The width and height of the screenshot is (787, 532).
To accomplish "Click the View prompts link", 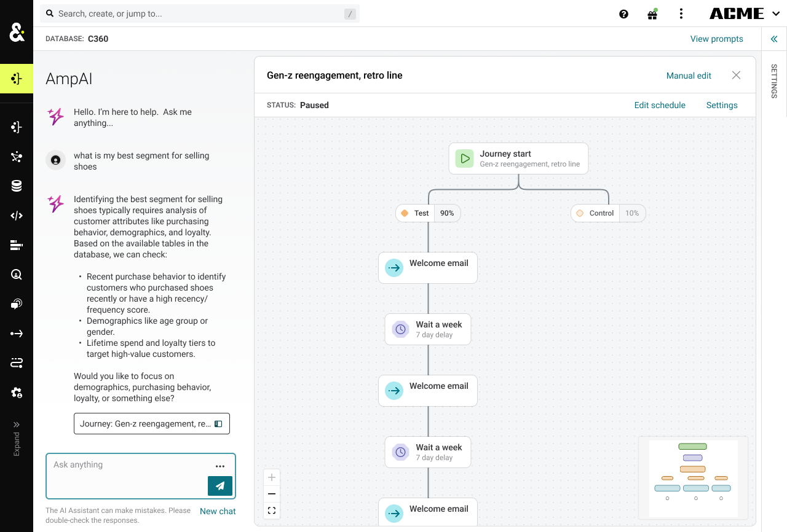I will [x=716, y=39].
